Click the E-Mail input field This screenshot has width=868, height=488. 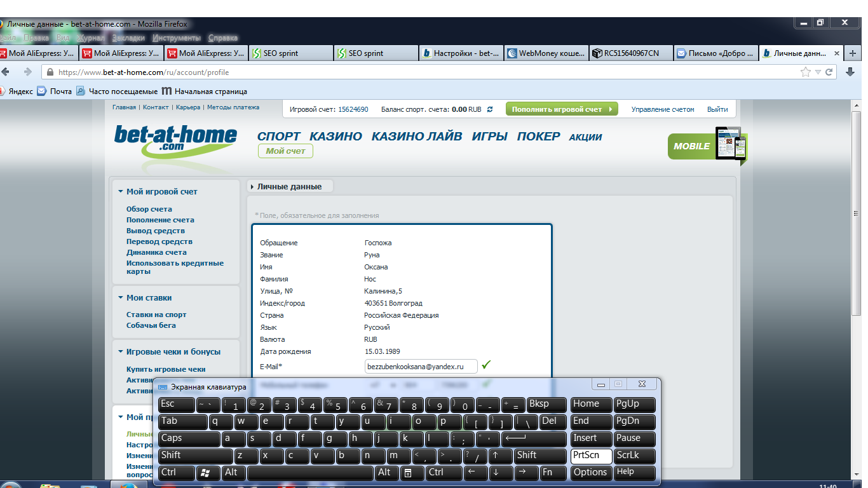point(421,367)
